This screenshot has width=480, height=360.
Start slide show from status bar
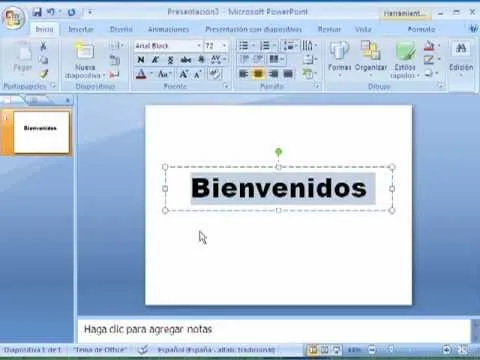[337, 350]
